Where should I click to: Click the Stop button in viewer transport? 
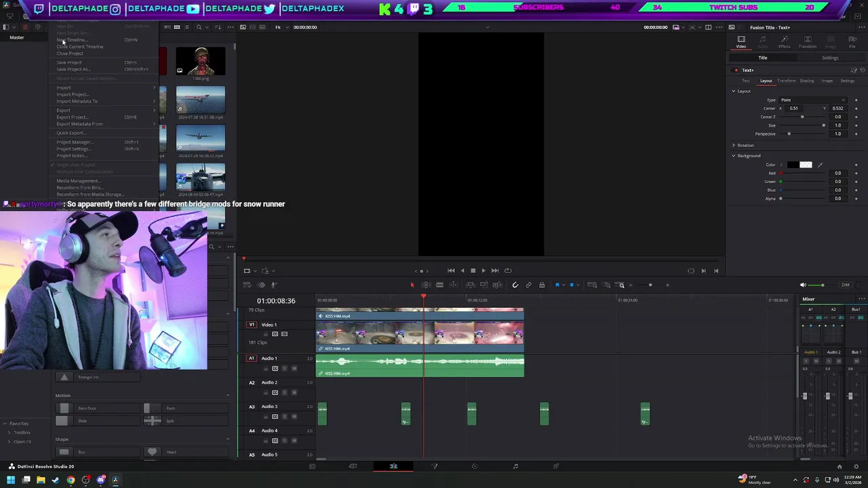click(473, 270)
